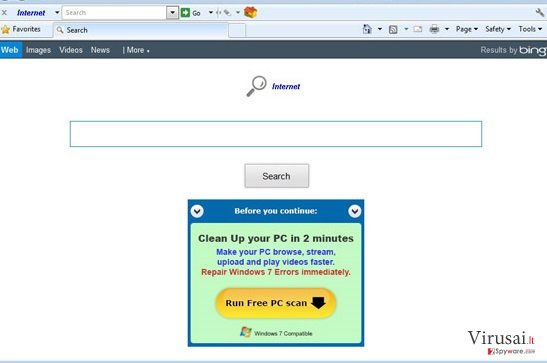Open the Safety menu
This screenshot has height=363, width=547.
(x=498, y=29)
